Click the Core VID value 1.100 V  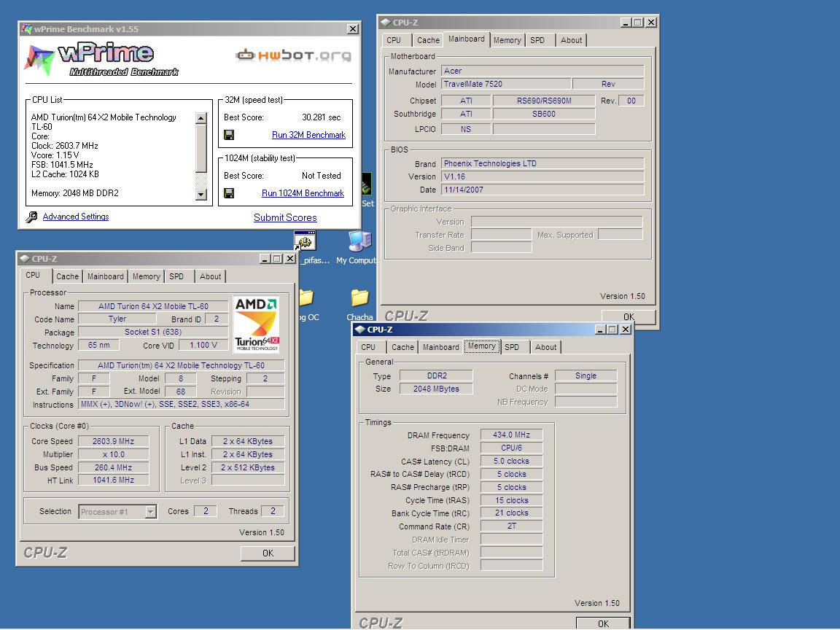203,346
